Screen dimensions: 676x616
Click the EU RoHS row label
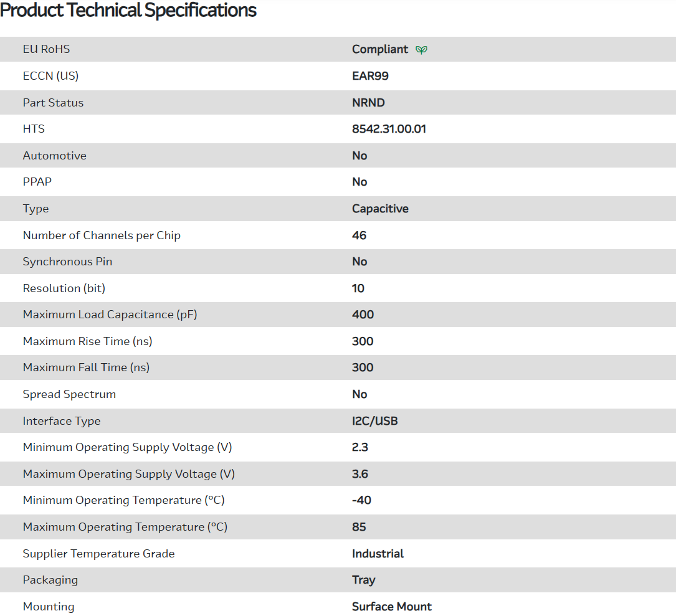(46, 49)
